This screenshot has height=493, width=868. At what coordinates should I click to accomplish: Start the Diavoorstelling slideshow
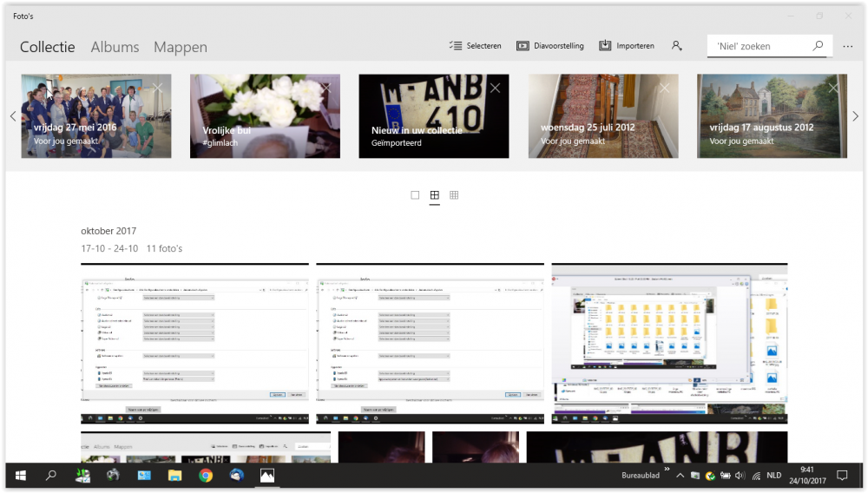pyautogui.click(x=549, y=45)
